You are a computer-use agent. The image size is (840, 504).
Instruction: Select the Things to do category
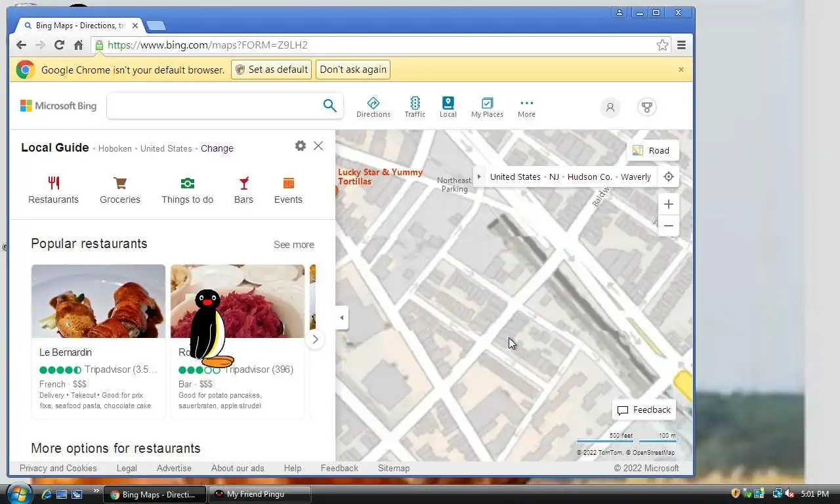[188, 190]
